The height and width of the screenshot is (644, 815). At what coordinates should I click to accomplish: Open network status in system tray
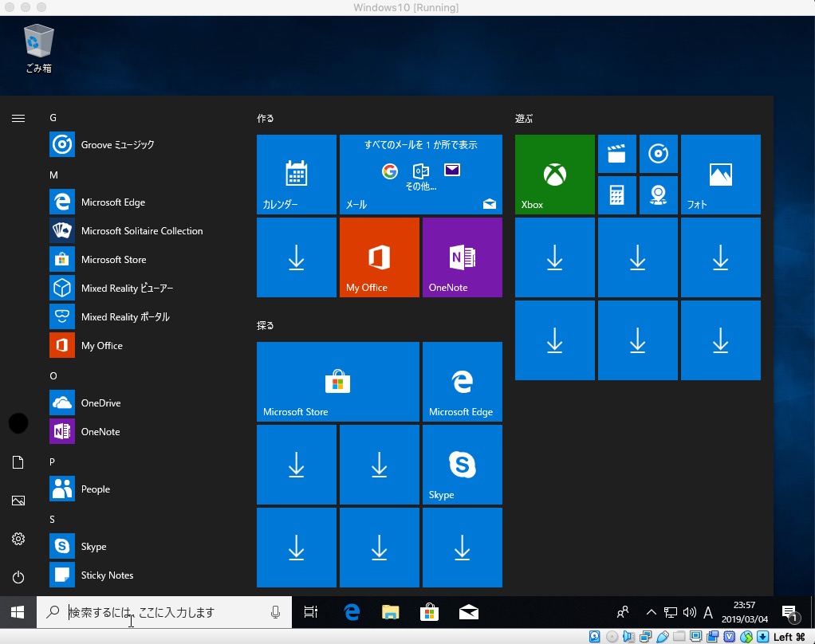(671, 612)
